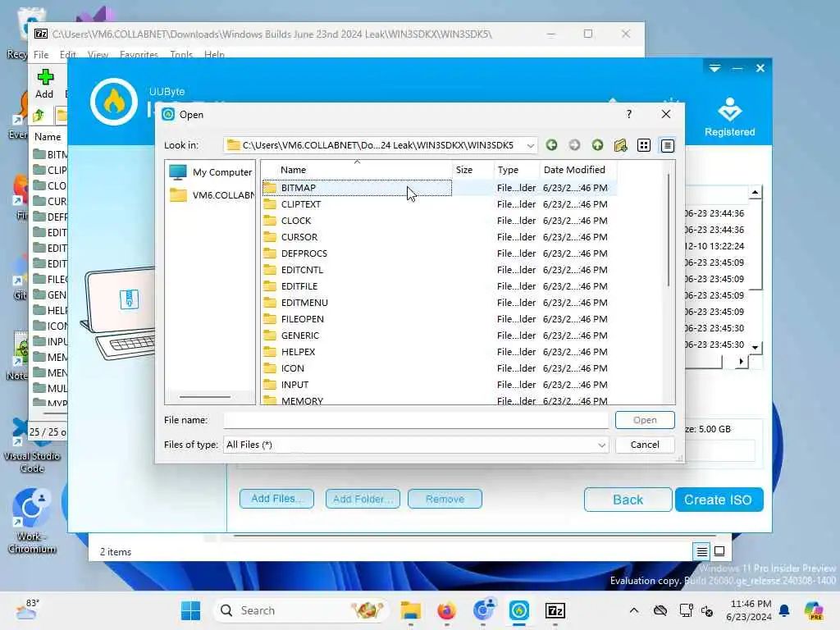The width and height of the screenshot is (840, 630).
Task: Switch to details view icon in File Explorer status bar
Action: [702, 551]
